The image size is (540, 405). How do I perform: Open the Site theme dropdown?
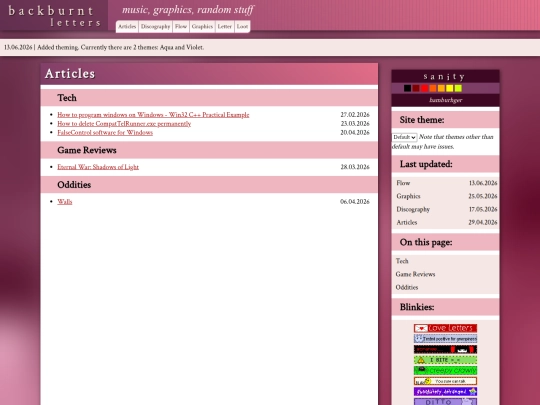pyautogui.click(x=404, y=137)
